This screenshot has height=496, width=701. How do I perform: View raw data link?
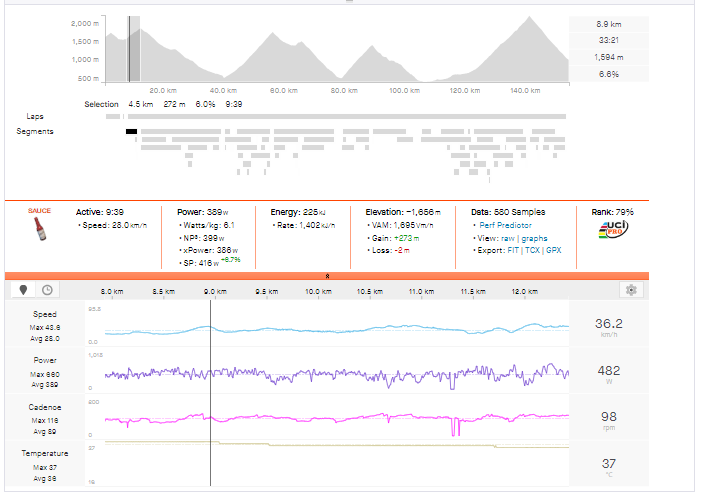click(511, 237)
